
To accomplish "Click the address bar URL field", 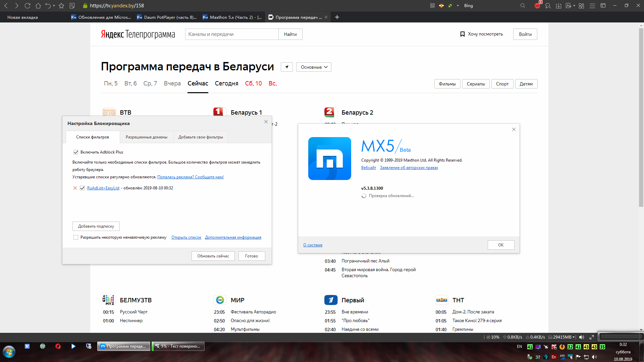I will pyautogui.click(x=255, y=6).
